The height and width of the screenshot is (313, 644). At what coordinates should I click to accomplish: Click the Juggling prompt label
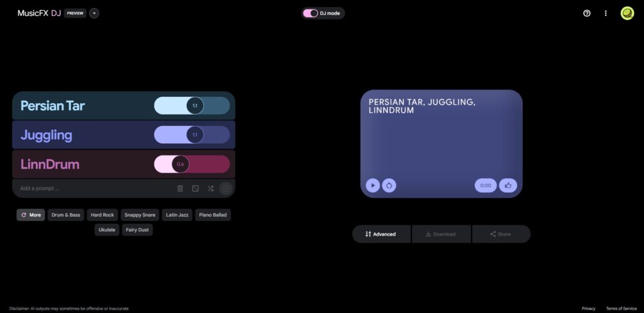(47, 135)
